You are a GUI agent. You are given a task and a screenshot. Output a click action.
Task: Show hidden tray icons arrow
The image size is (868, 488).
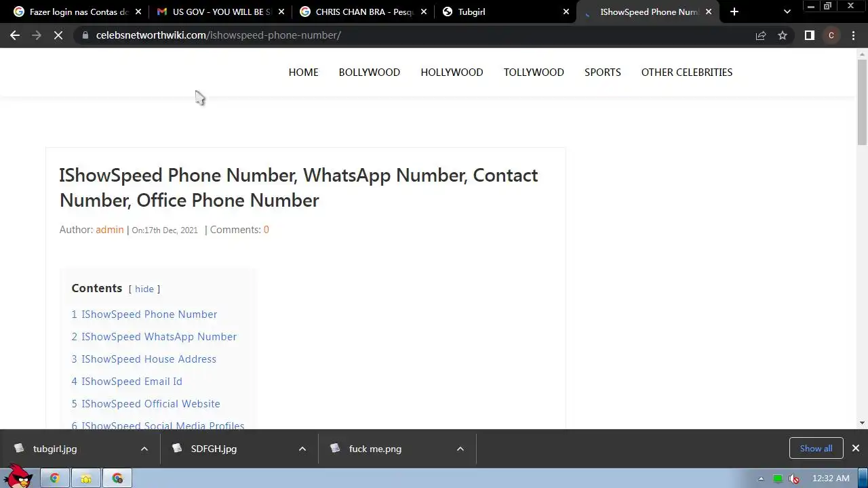(761, 479)
